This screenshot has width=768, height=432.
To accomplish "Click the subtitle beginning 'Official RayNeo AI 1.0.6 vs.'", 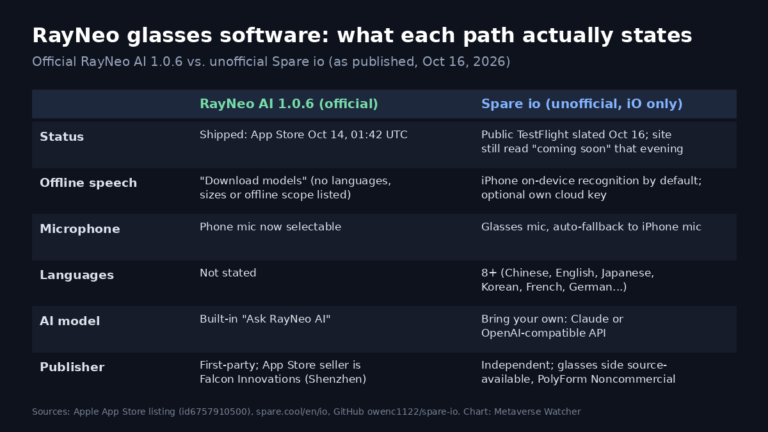I will (271, 62).
